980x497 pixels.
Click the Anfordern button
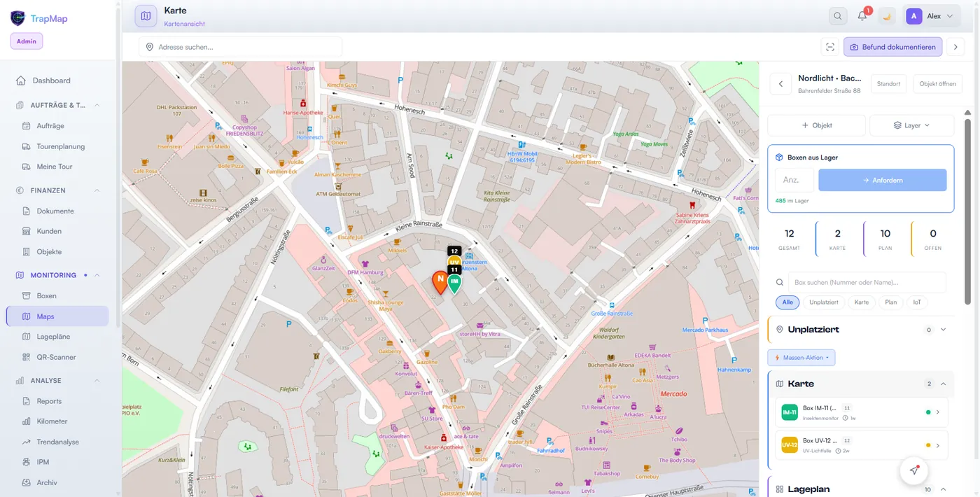(882, 180)
